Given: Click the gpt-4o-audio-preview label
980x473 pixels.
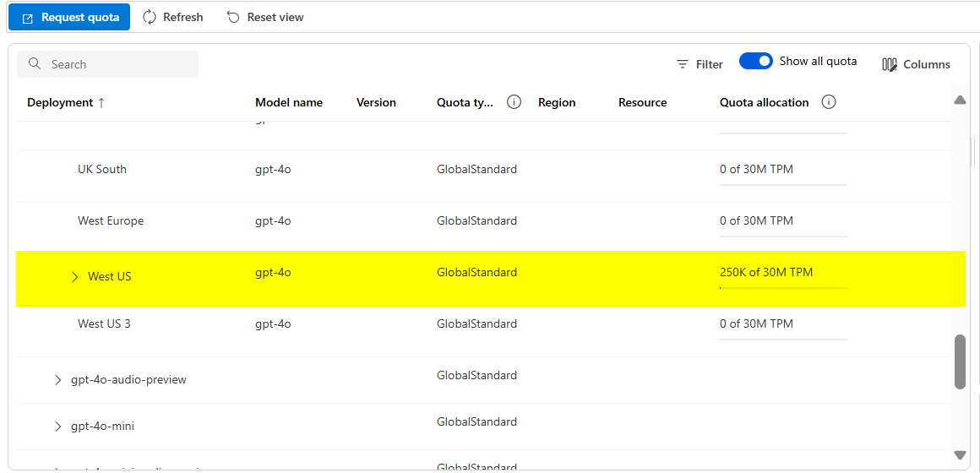Looking at the screenshot, I should (128, 380).
